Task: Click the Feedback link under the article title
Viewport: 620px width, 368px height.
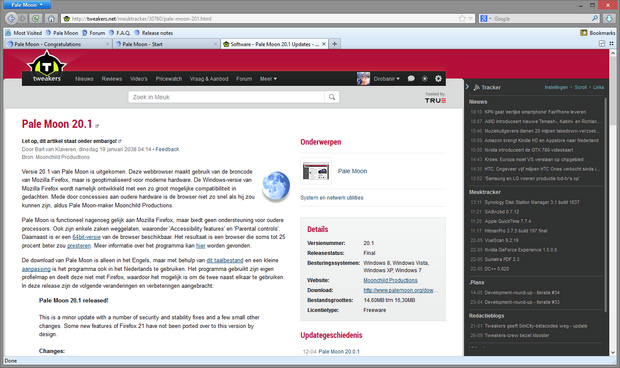Action: (x=167, y=149)
